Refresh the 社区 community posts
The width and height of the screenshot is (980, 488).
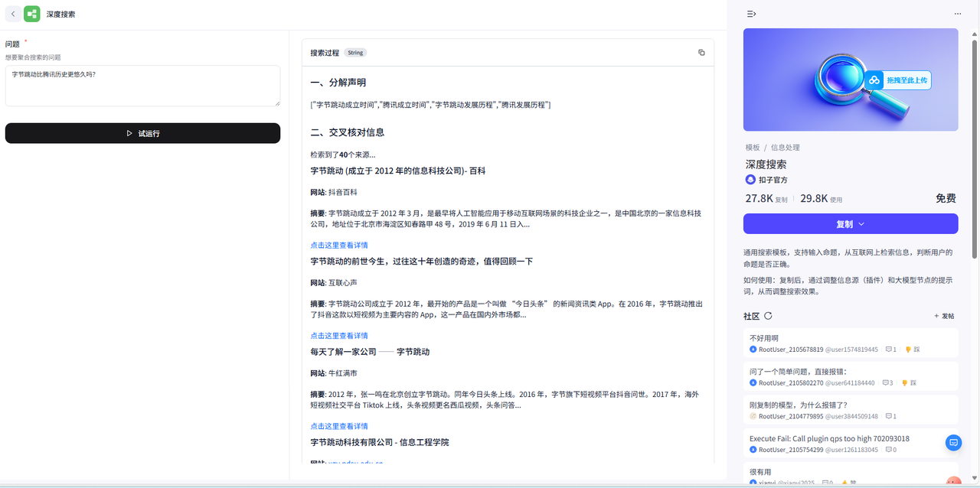(768, 316)
